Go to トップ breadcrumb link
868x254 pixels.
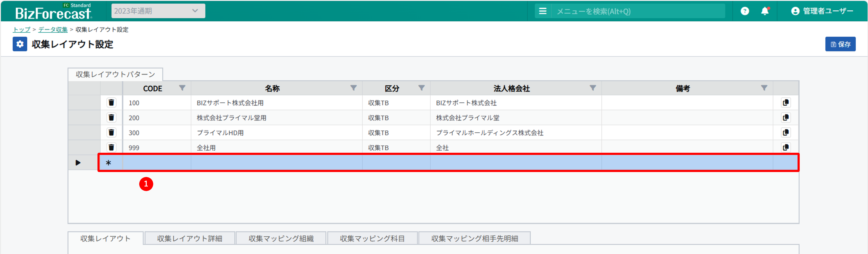point(21,30)
